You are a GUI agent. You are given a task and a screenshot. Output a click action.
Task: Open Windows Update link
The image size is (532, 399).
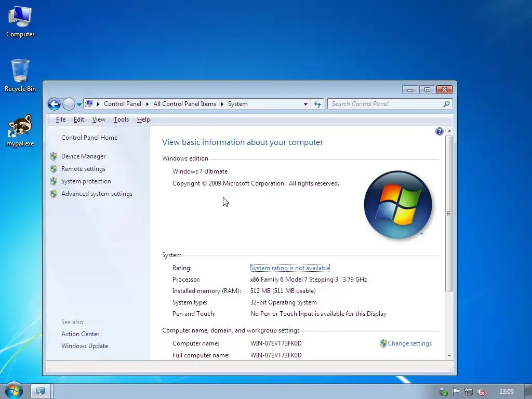click(x=85, y=345)
